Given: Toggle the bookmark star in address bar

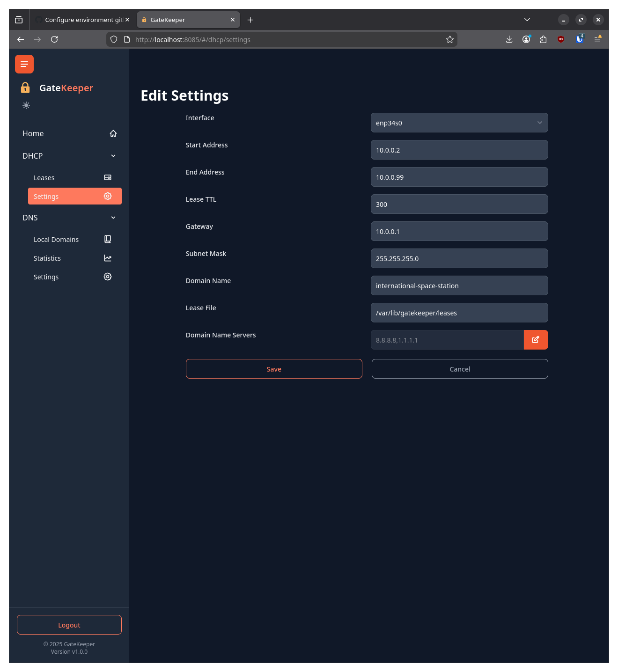Looking at the screenshot, I should (x=450, y=39).
